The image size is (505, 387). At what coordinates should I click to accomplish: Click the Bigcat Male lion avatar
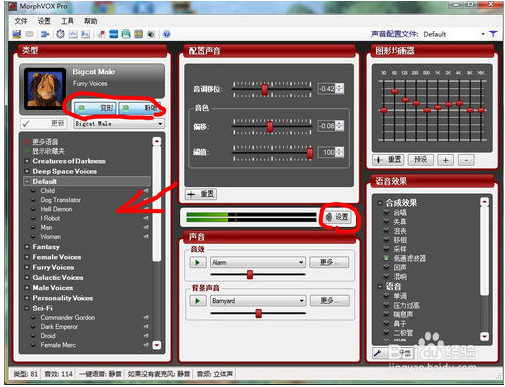[x=45, y=89]
